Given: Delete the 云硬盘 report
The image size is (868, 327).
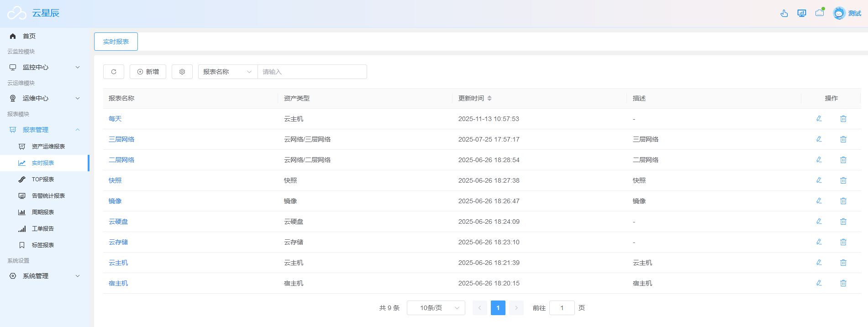Looking at the screenshot, I should (843, 222).
